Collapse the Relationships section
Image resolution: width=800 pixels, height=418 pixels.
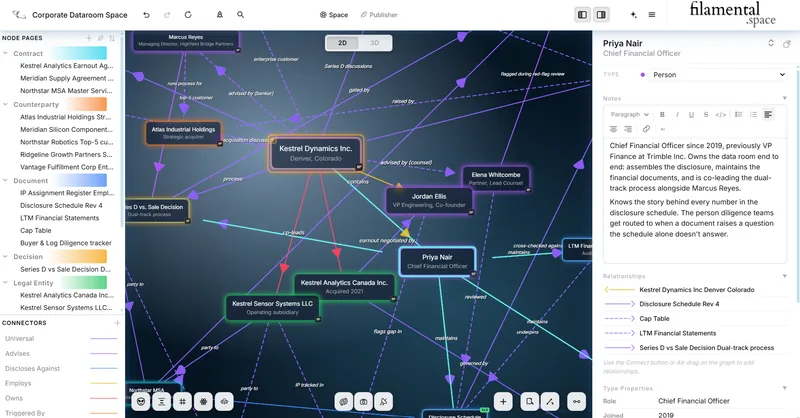point(785,276)
